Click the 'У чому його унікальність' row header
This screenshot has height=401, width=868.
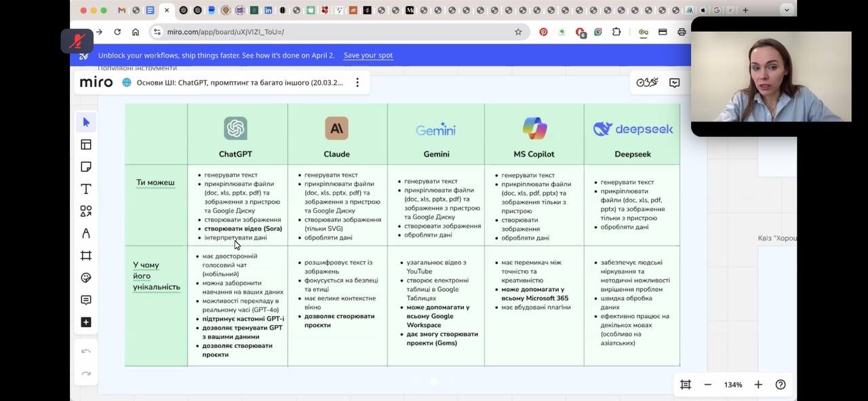(x=157, y=275)
